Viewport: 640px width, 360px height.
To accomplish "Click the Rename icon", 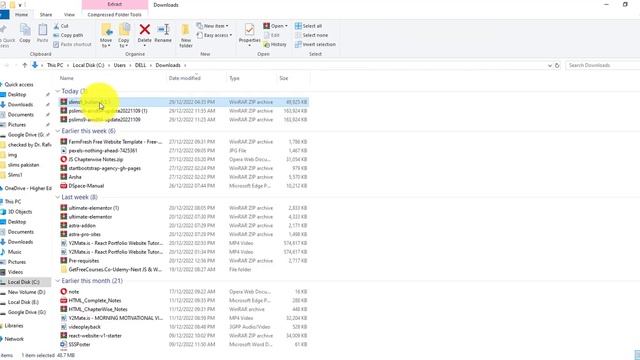I will click(163, 29).
